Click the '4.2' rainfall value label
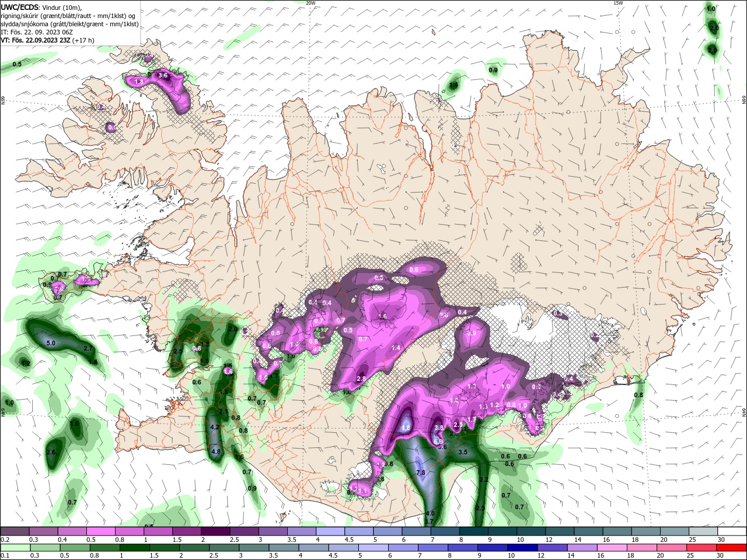 tap(214, 427)
